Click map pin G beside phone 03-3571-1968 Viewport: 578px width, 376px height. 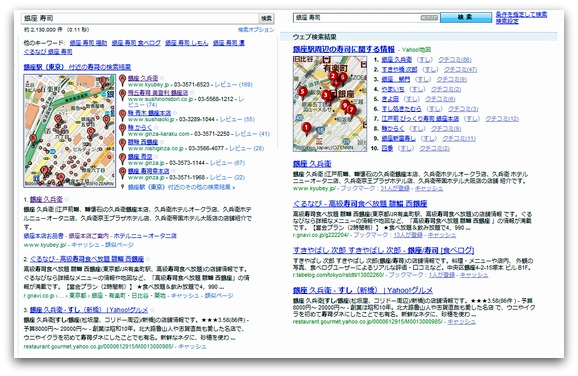[122, 173]
